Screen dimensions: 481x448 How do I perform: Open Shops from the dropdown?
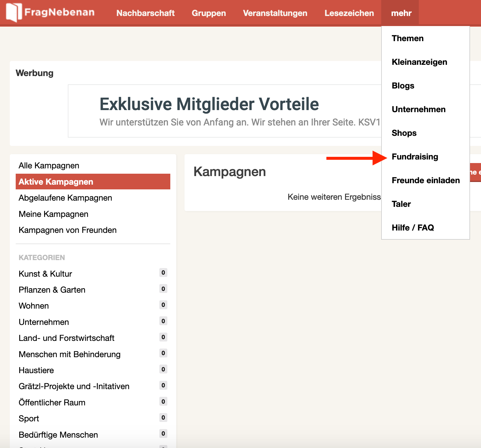click(x=404, y=133)
